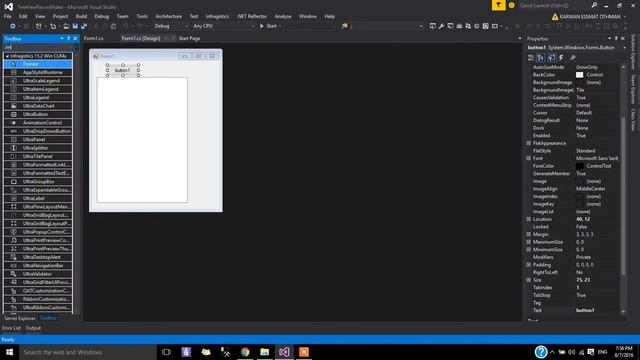
Task: Click the orange feedback smiley icon
Action: 511,5
